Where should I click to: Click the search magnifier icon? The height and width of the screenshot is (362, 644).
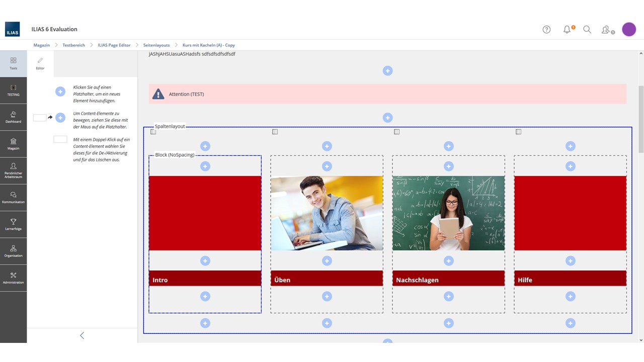point(587,30)
